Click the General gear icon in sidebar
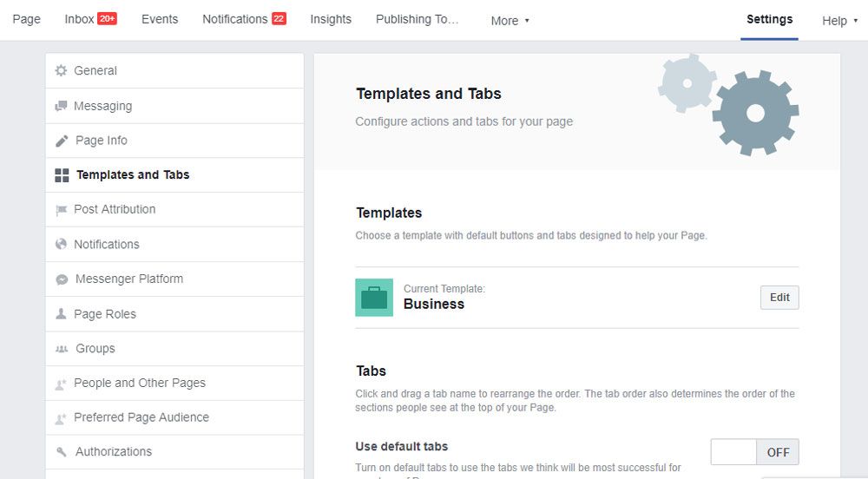 point(62,70)
